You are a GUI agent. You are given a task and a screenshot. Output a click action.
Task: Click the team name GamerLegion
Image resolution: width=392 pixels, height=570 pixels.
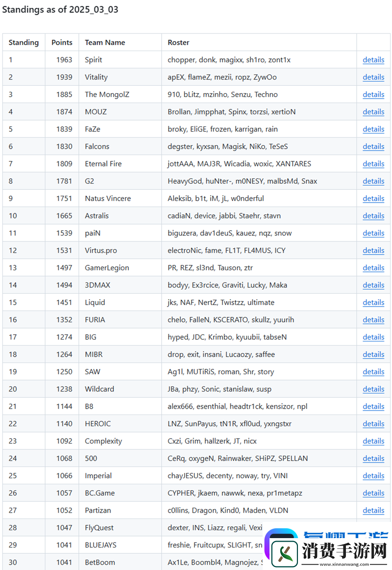(107, 267)
